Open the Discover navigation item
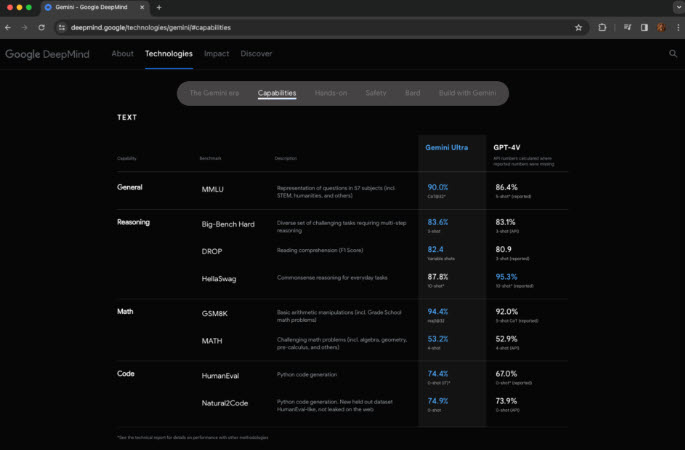The image size is (685, 450). pyautogui.click(x=256, y=54)
